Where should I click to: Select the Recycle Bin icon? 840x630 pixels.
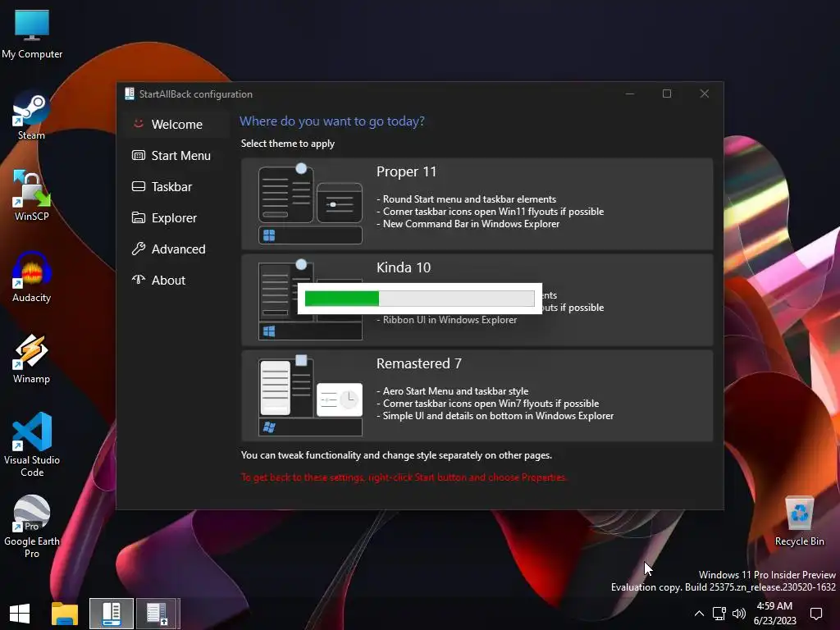799,521
